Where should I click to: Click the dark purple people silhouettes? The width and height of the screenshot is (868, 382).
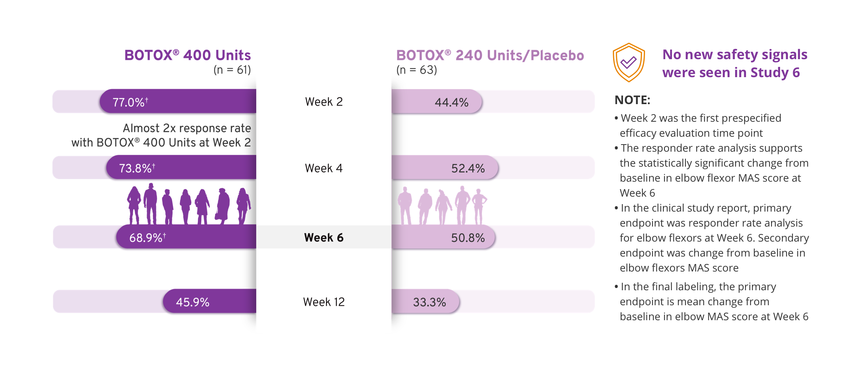pyautogui.click(x=189, y=205)
